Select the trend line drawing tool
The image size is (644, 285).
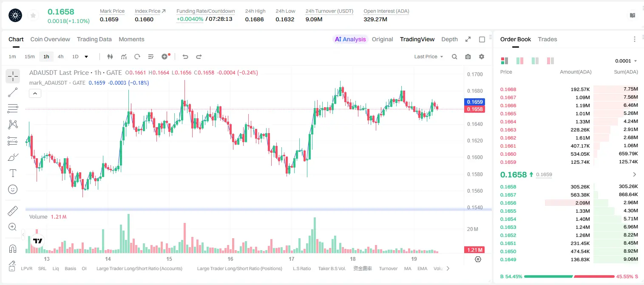tap(13, 92)
